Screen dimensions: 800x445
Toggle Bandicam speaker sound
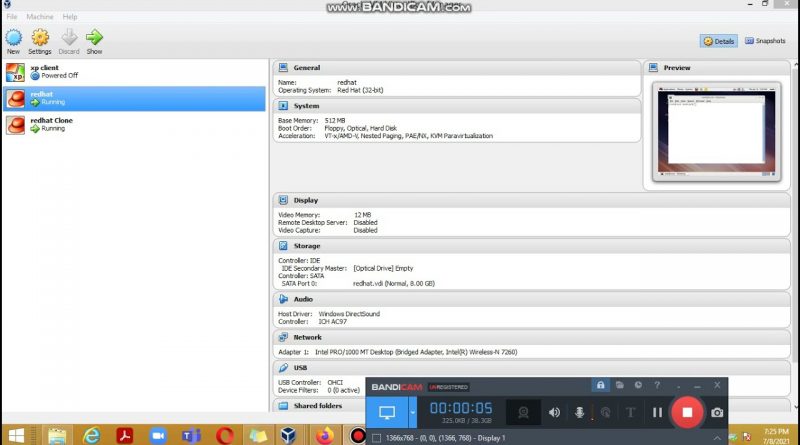[x=554, y=412]
